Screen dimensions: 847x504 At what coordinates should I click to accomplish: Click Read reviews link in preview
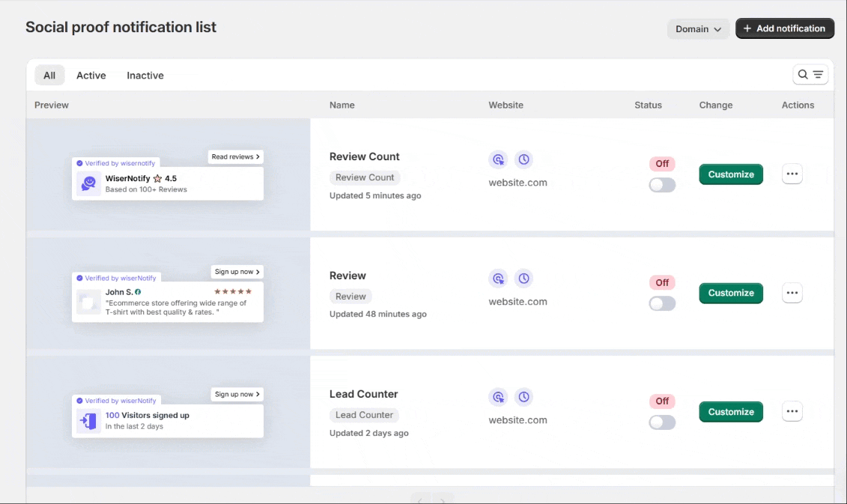(235, 157)
